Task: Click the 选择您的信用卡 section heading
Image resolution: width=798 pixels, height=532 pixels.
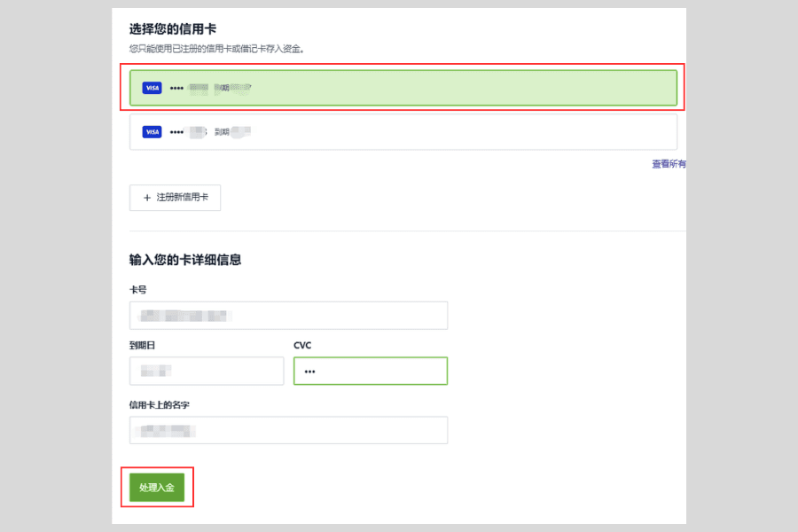Action: click(x=174, y=28)
